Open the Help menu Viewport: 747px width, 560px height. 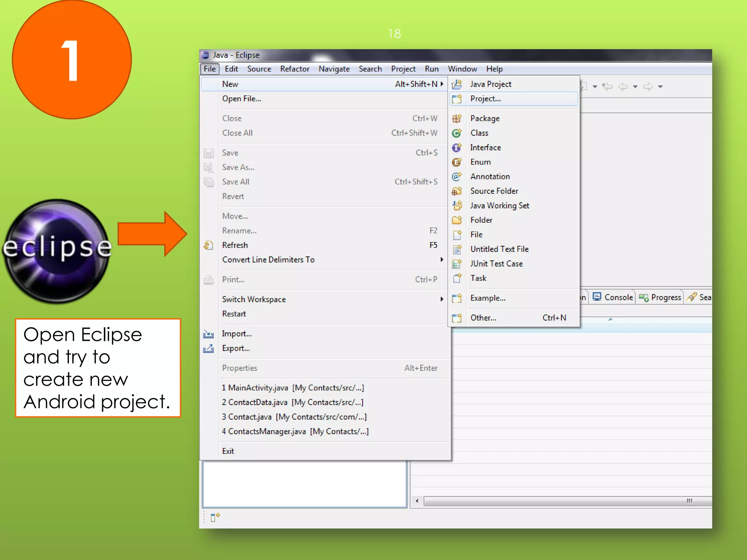point(495,69)
